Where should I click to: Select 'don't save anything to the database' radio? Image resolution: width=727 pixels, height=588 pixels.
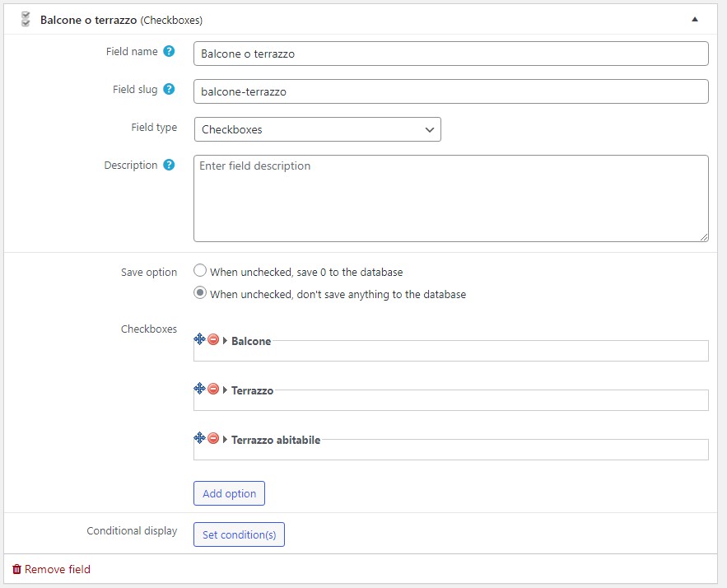(200, 292)
